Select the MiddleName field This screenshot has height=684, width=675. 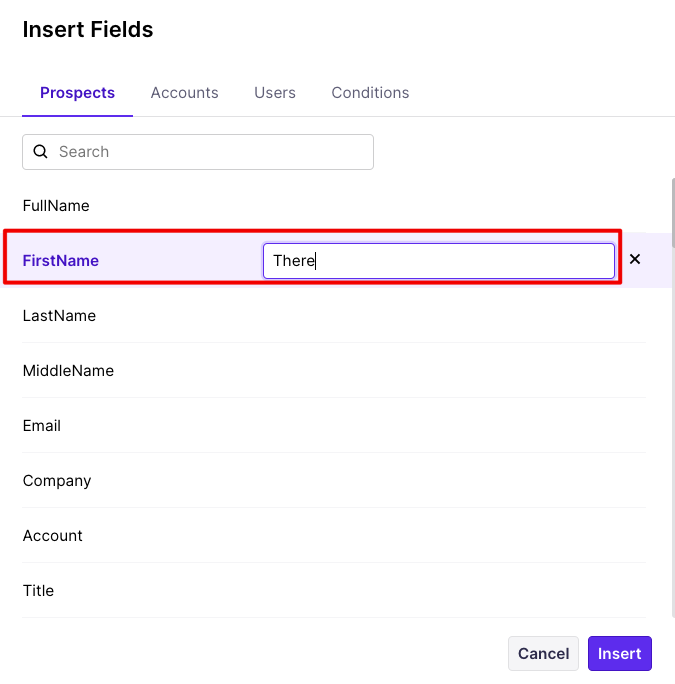(x=68, y=371)
